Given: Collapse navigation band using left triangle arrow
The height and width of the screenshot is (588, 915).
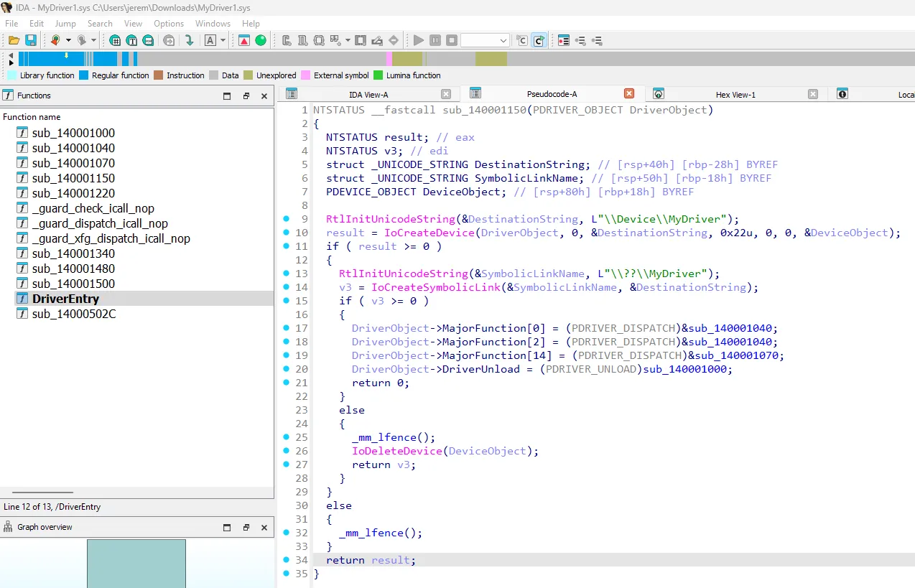Looking at the screenshot, I should click(x=11, y=55).
